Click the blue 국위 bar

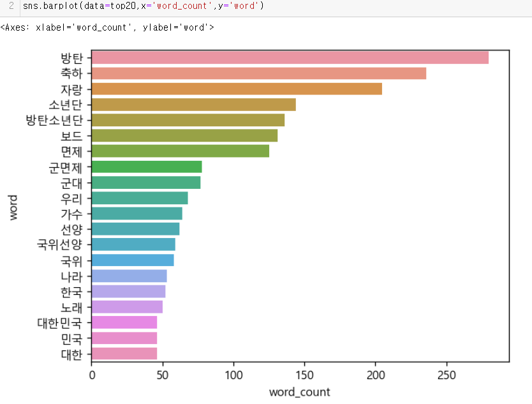(133, 260)
